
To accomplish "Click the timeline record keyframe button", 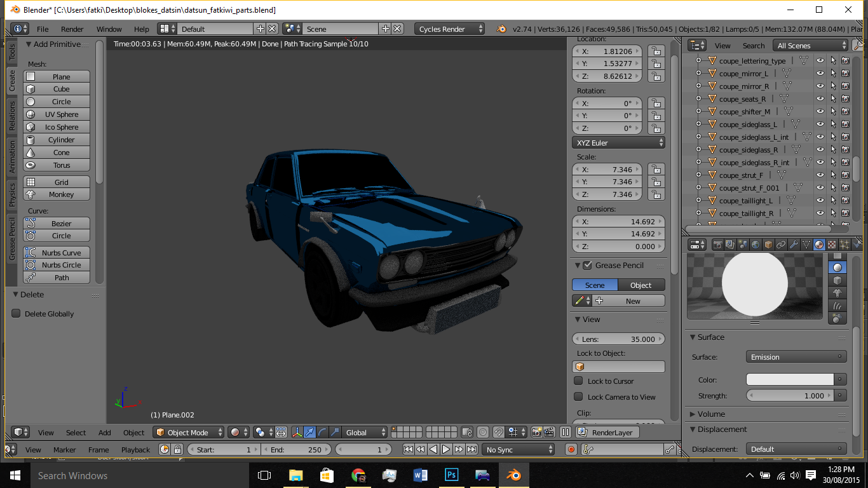I will 571,449.
